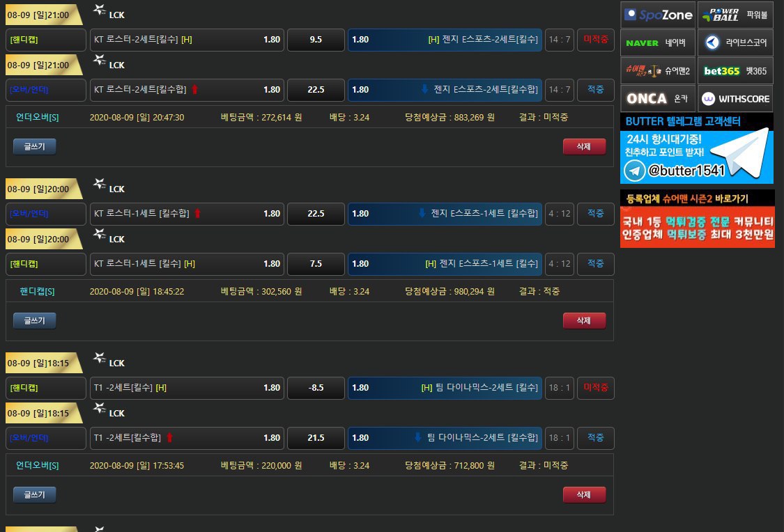Select KT Rolster set 2 handicap row

pyautogui.click(x=187, y=40)
